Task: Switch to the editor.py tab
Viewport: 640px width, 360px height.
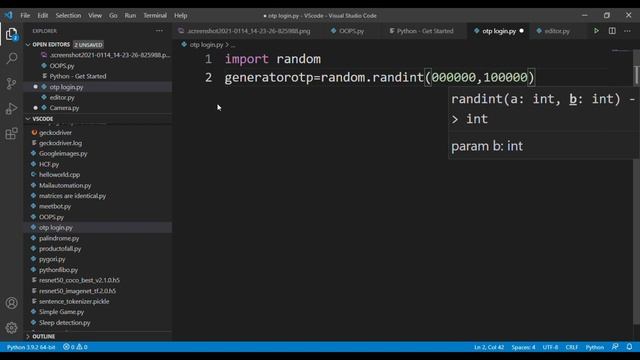Action: [x=557, y=31]
